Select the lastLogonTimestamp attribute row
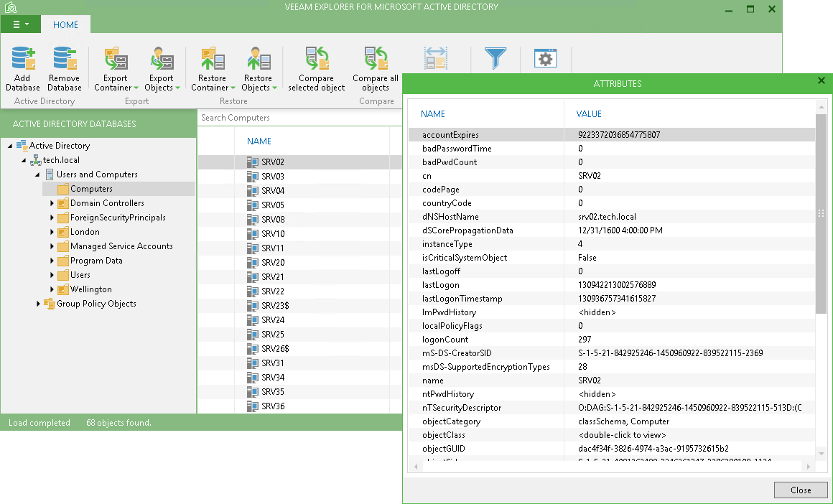 click(612, 299)
